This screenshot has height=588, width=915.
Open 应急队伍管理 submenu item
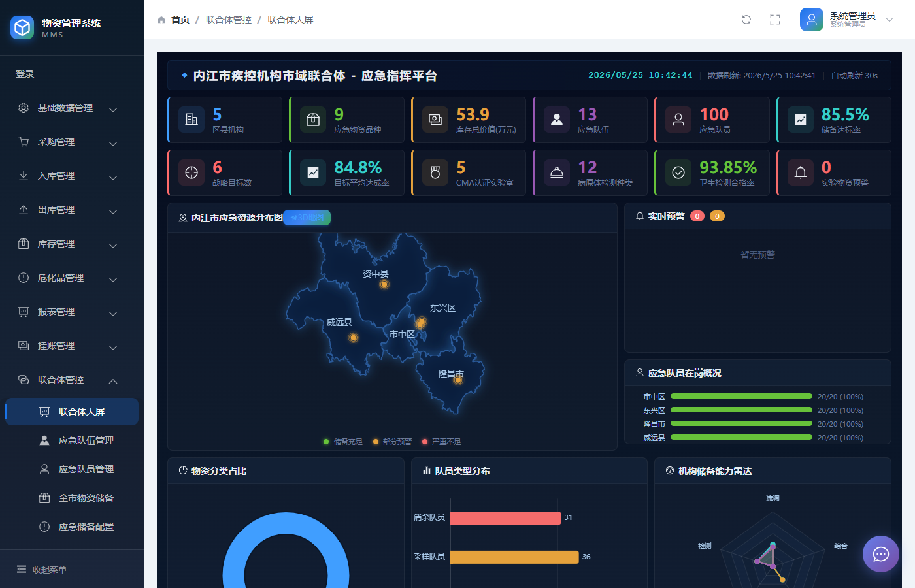(x=72, y=440)
